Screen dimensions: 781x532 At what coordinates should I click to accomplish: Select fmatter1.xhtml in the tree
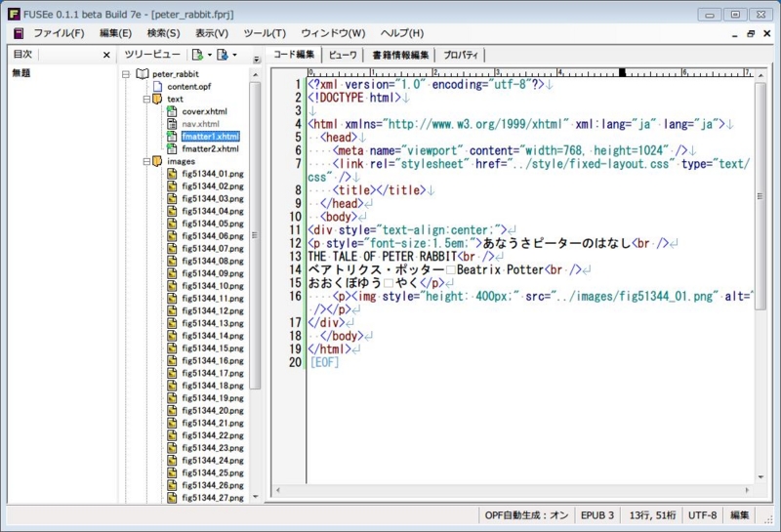210,137
